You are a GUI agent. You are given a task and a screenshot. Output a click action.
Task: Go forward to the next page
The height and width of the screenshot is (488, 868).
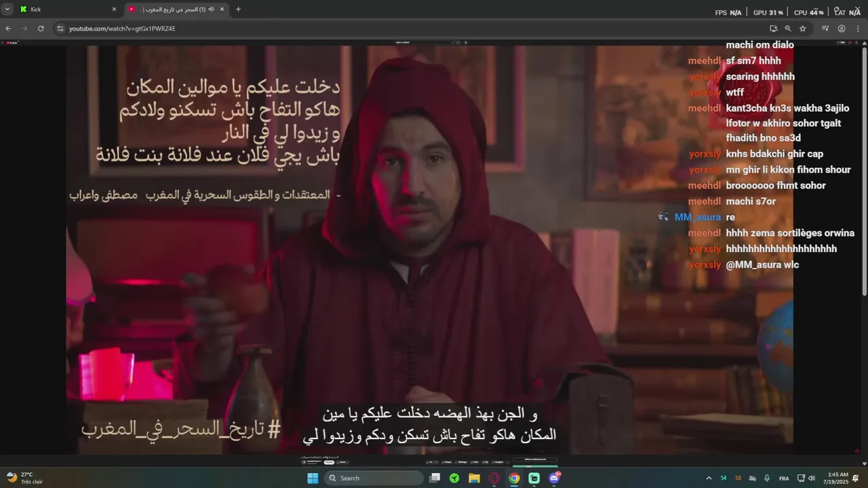24,28
